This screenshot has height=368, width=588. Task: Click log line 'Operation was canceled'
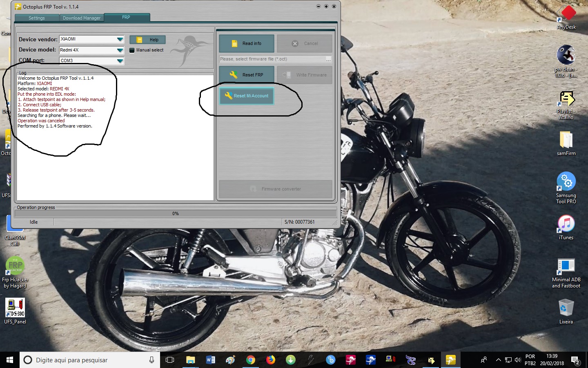pyautogui.click(x=41, y=121)
